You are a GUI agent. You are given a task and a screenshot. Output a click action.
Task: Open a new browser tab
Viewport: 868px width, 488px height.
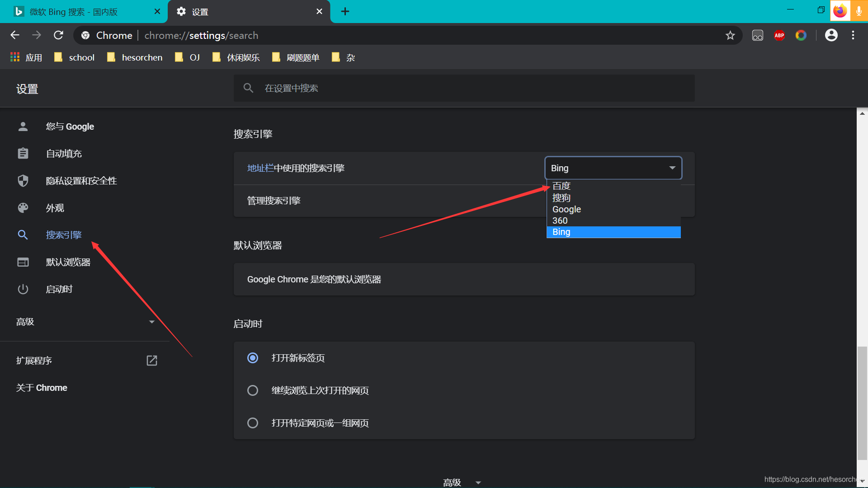pos(345,11)
